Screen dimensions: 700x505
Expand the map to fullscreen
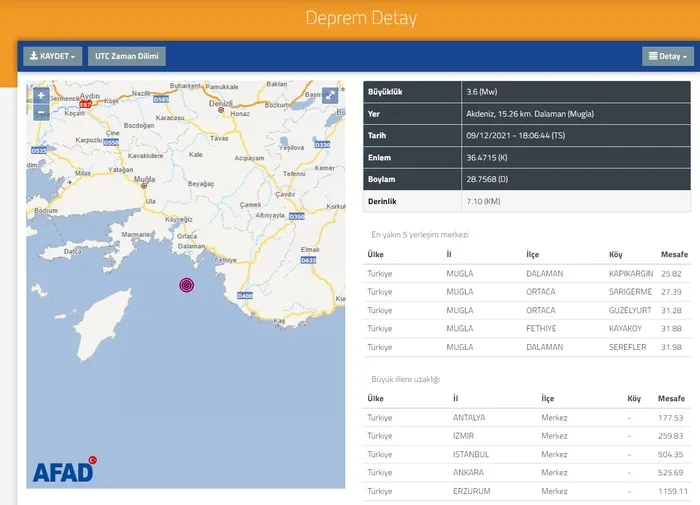click(x=330, y=95)
